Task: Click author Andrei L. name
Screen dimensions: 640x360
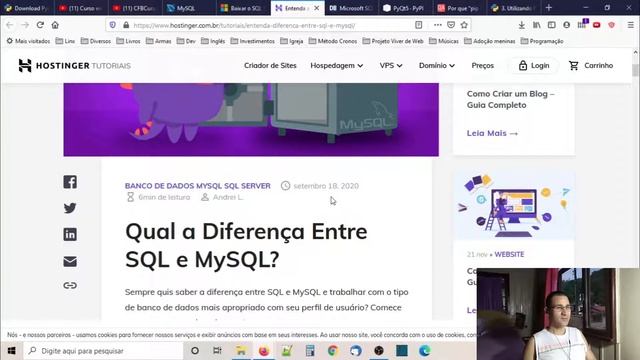Action: point(228,197)
